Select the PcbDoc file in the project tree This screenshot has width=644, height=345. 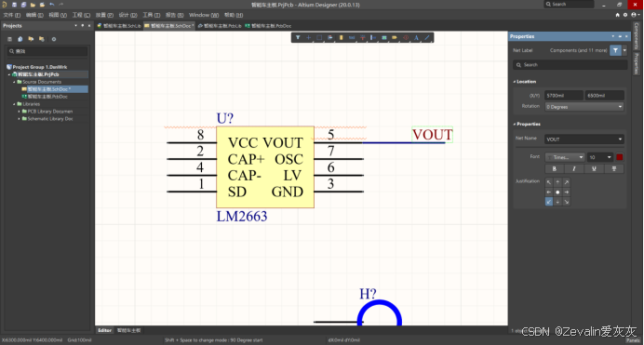(x=47, y=97)
